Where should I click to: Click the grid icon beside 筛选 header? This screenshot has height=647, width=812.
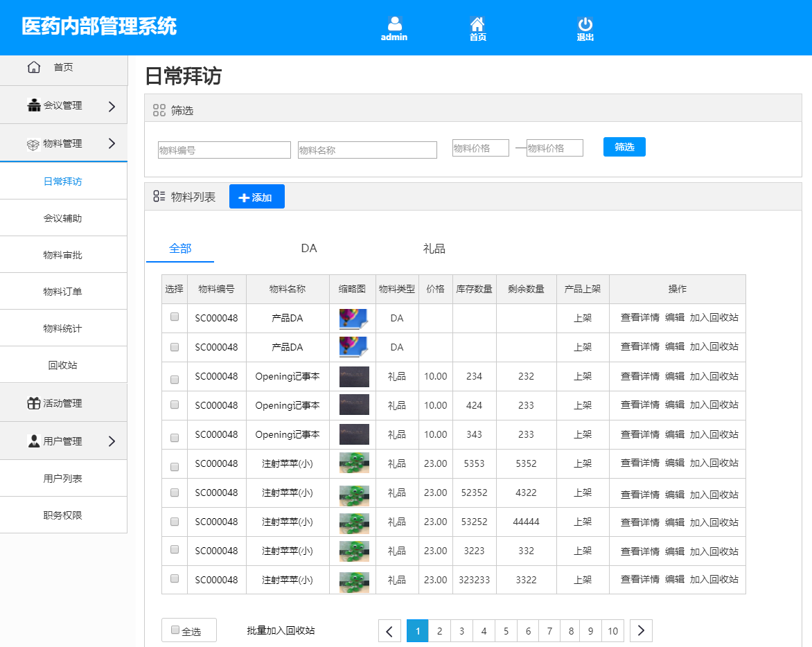point(159,108)
